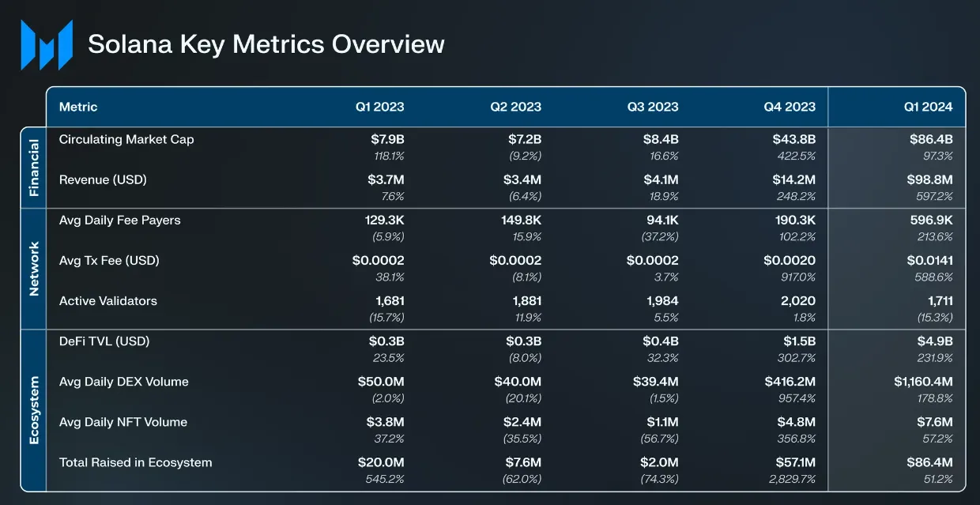Select the Circulating Market Cap row label
Screen dimensions: 980x505
coord(126,139)
